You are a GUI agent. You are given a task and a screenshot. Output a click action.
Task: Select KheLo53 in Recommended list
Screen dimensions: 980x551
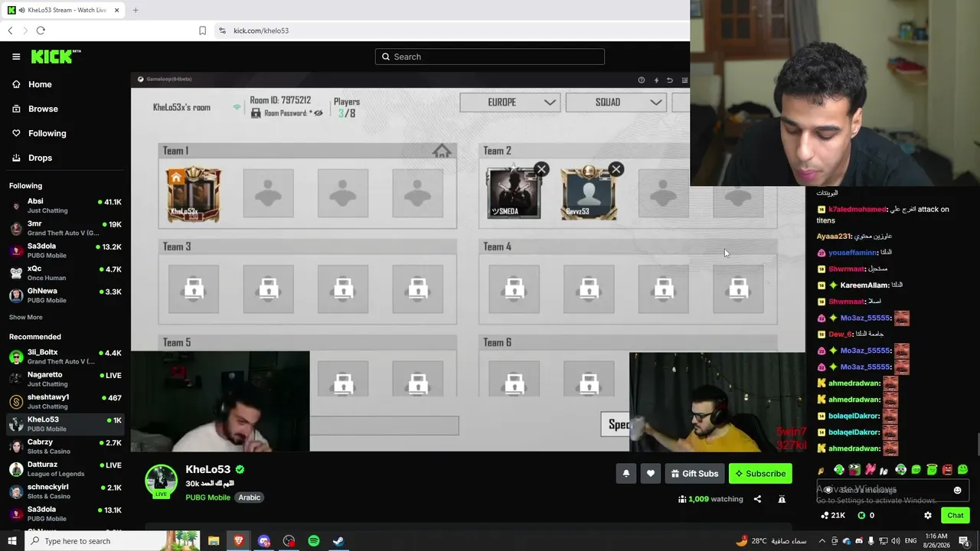coord(65,424)
